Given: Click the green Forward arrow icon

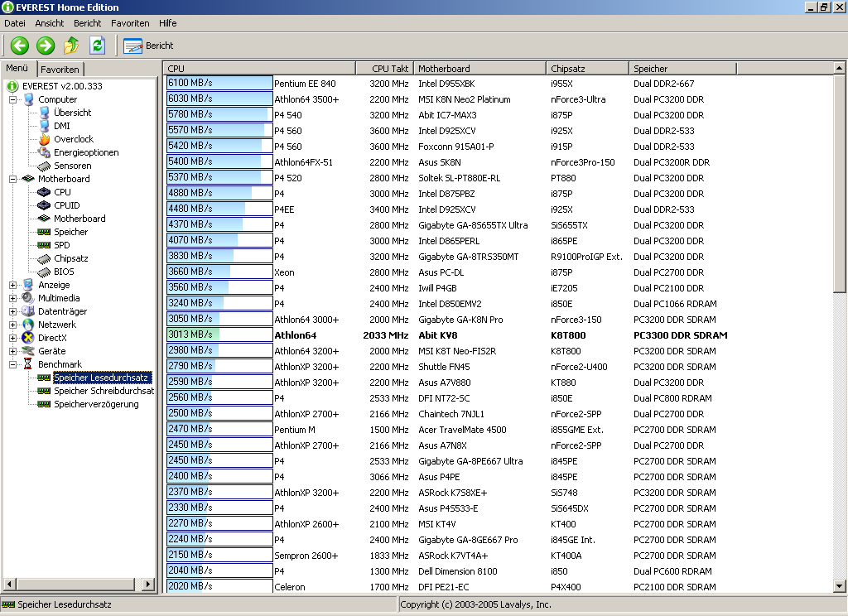Looking at the screenshot, I should tap(46, 46).
